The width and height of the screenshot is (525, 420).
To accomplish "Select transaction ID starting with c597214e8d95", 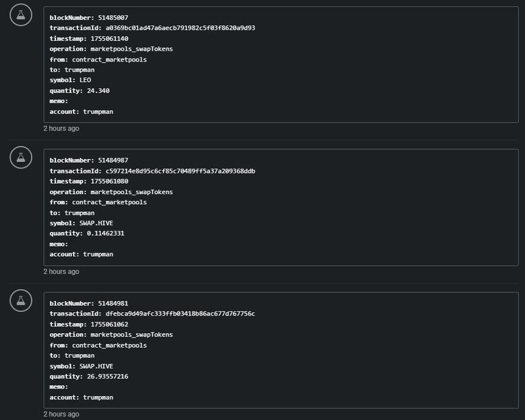I will 180,171.
